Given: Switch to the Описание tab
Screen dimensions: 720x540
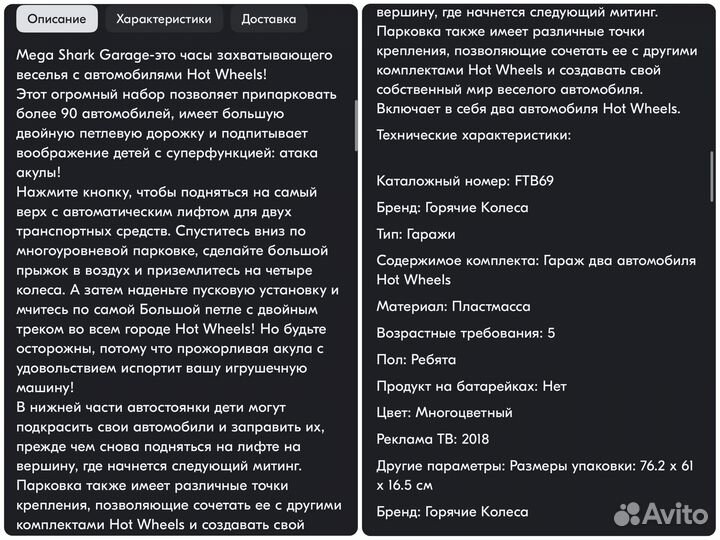Looking at the screenshot, I should coord(57,19).
